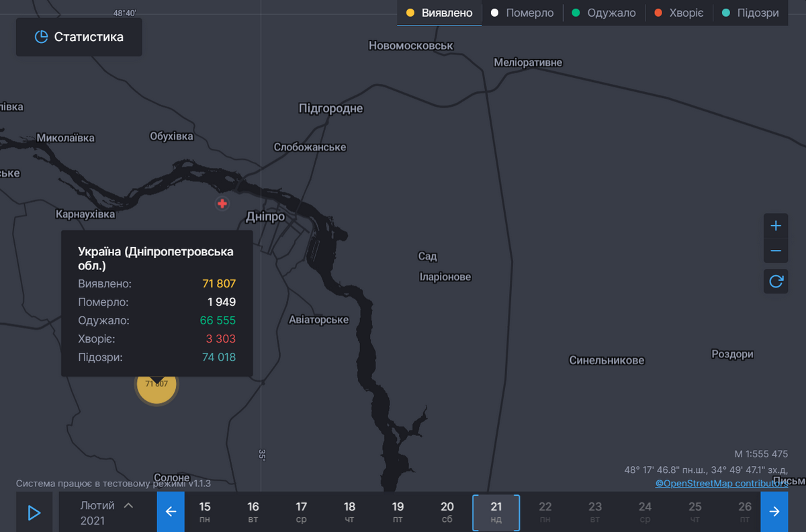This screenshot has width=806, height=532.
Task: Switch to the Померло filter
Action: (522, 13)
